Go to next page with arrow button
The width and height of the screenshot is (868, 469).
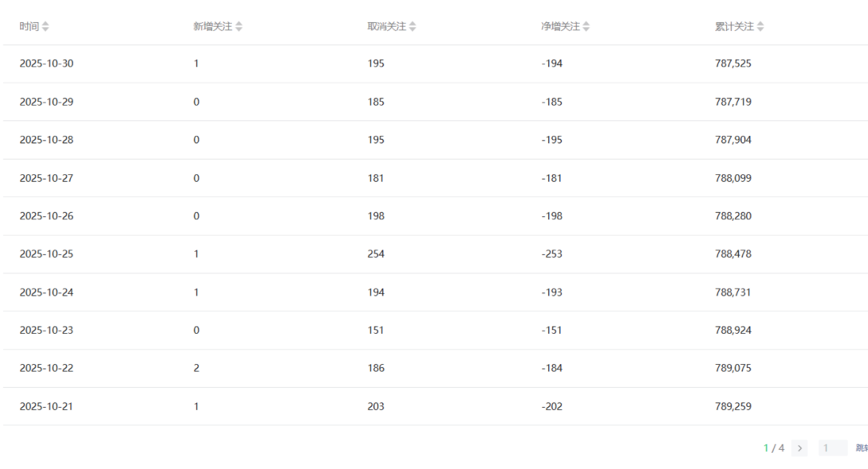coord(799,448)
